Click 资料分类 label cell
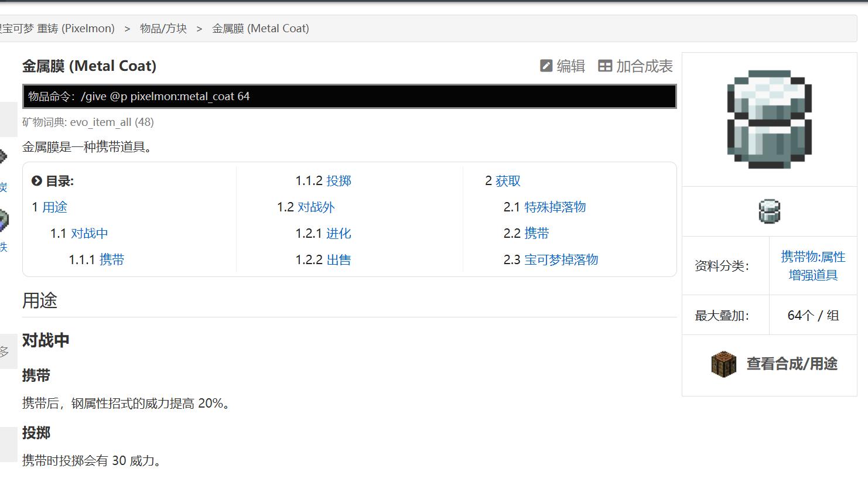 coord(726,266)
